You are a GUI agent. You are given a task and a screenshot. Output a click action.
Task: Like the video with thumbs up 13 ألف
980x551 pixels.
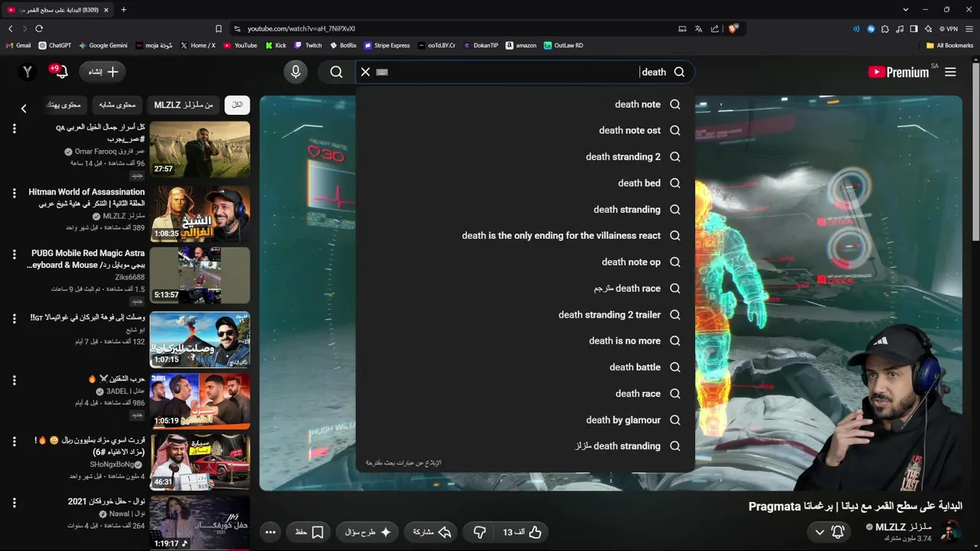522,532
